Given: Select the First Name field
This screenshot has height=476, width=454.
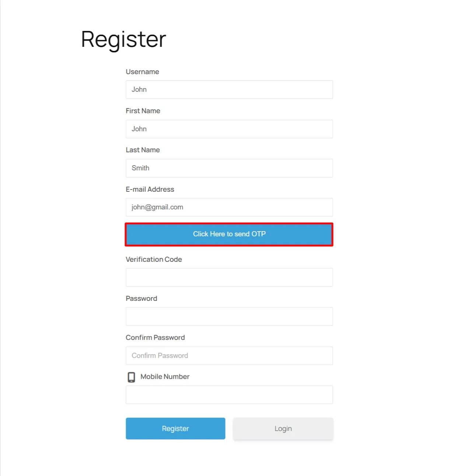Looking at the screenshot, I should (229, 129).
